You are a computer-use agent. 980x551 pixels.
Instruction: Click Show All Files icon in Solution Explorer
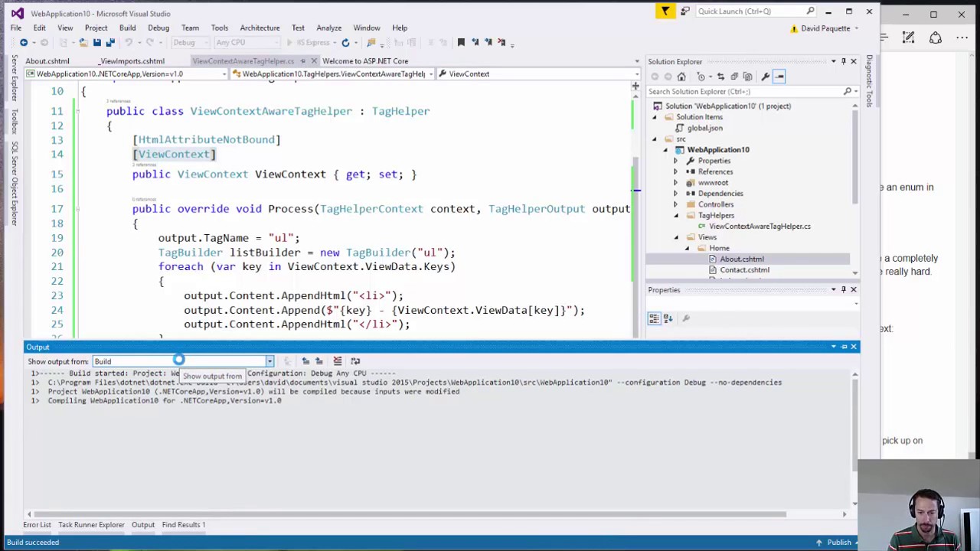(747, 77)
